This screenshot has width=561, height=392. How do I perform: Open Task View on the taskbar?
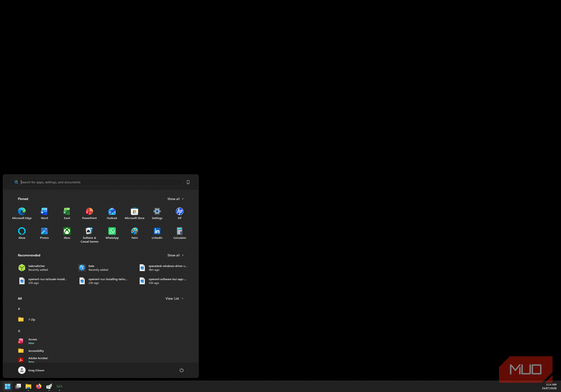click(18, 386)
